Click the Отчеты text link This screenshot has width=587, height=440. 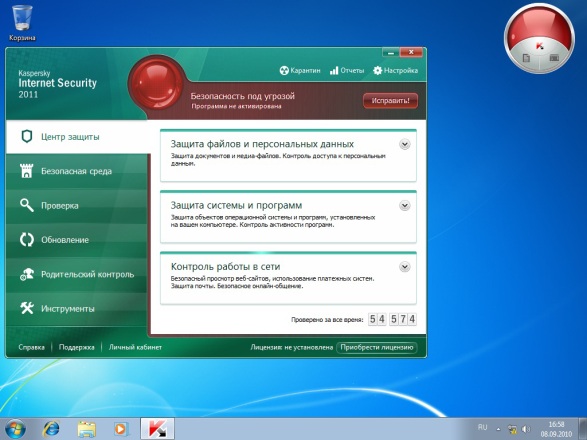(x=352, y=70)
